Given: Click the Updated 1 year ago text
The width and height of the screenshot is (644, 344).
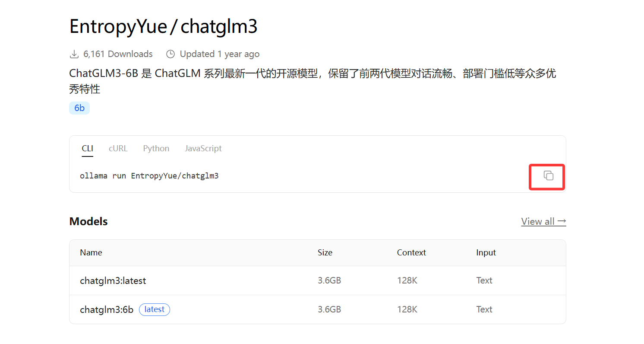Looking at the screenshot, I should 220,54.
